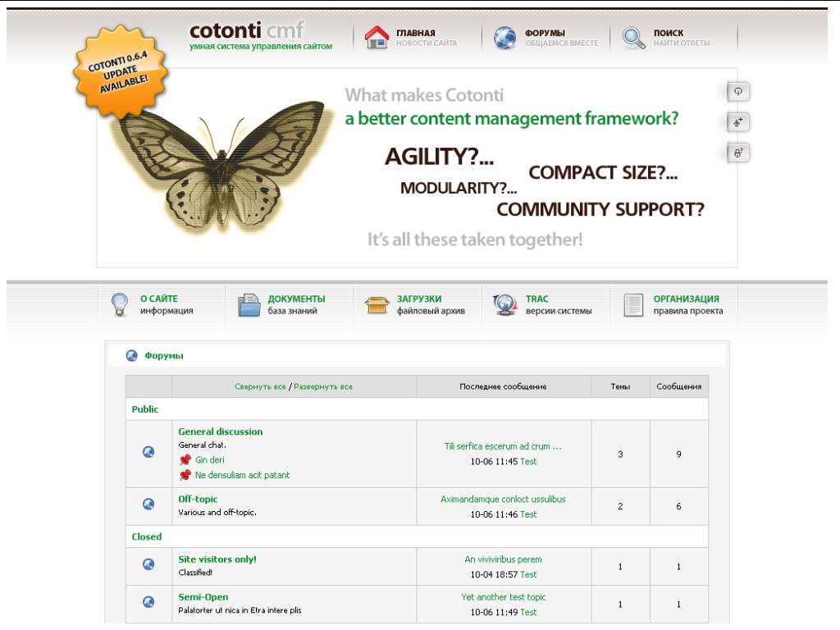Click the document sheet icon next to ОРГАНИЗАЦИЯ
The width and height of the screenshot is (840, 630).
click(633, 305)
